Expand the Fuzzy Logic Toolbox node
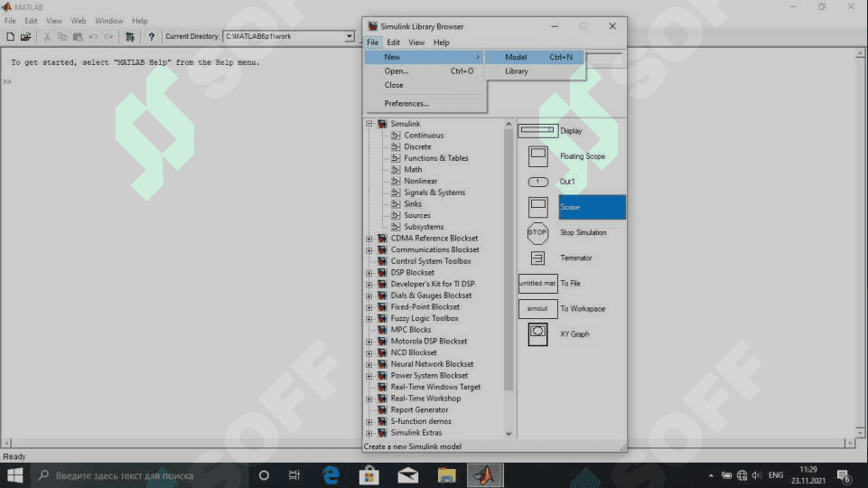 click(369, 319)
